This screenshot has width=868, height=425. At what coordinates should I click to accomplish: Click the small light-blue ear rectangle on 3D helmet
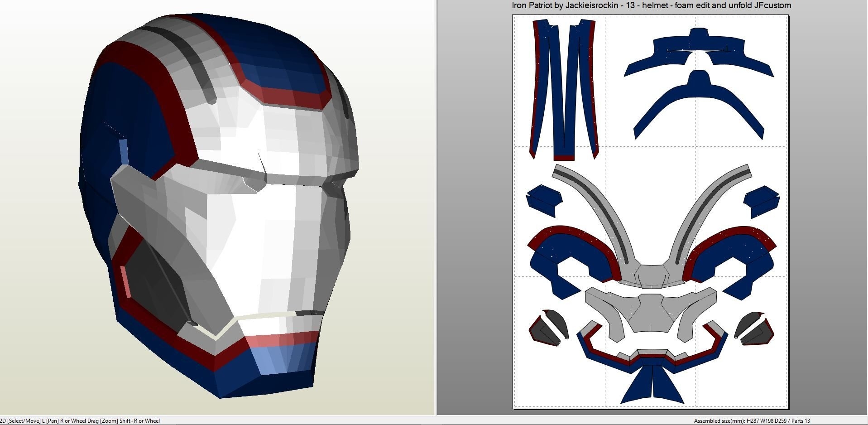pyautogui.click(x=124, y=151)
